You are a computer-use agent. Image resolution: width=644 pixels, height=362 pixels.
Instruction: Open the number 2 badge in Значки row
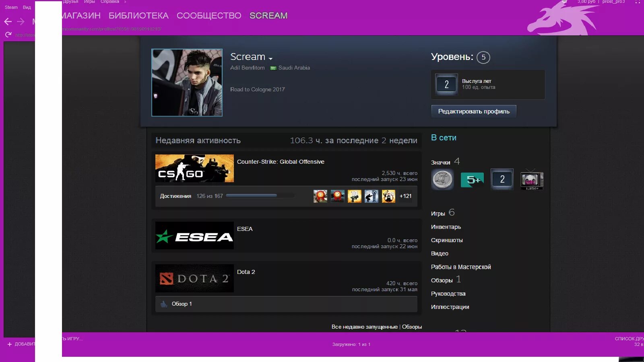pos(502,179)
